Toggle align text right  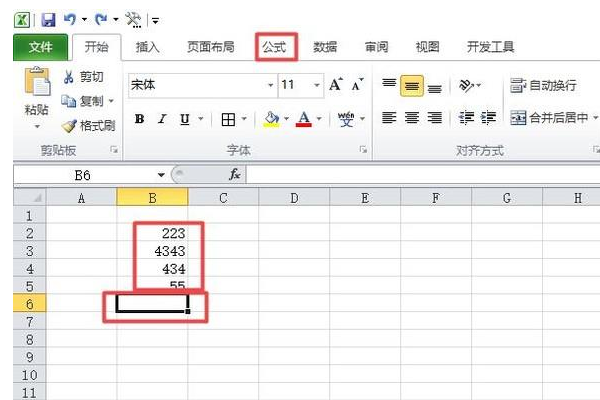(435, 118)
